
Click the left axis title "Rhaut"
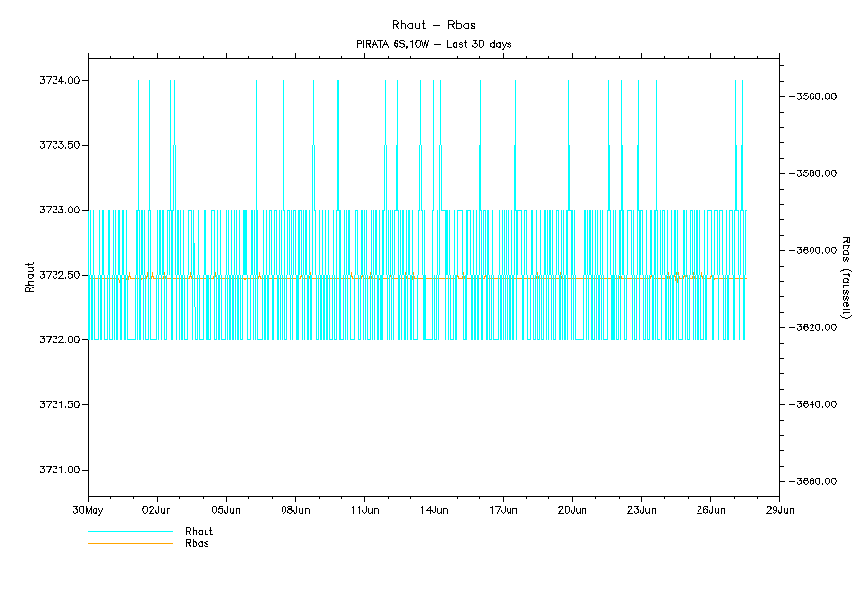[29, 275]
